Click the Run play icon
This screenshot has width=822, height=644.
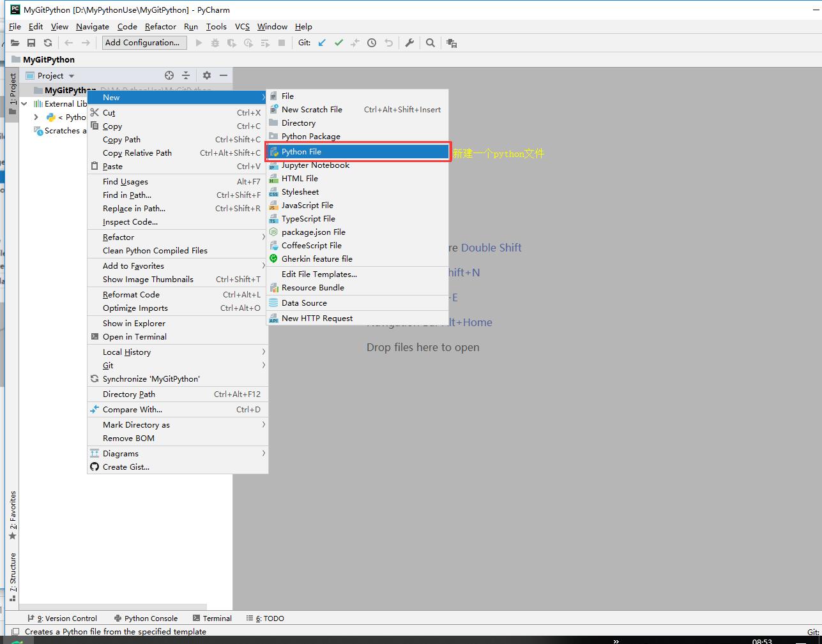(x=199, y=43)
